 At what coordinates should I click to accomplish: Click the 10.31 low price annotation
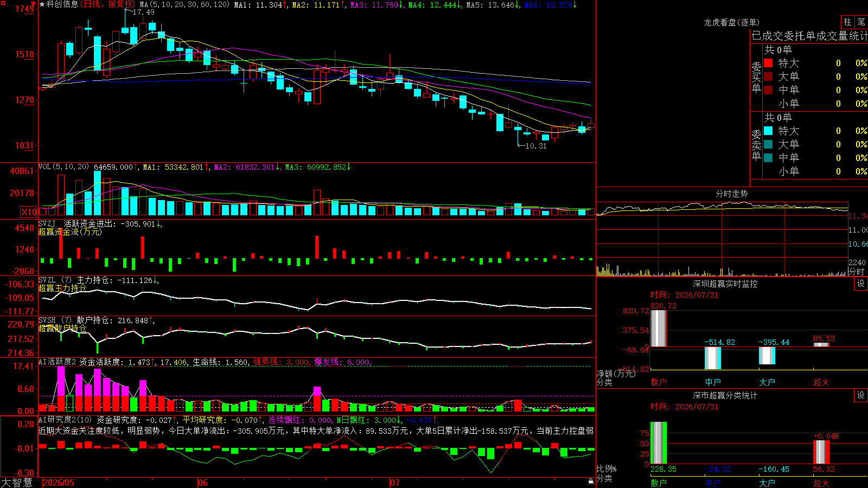(x=537, y=146)
